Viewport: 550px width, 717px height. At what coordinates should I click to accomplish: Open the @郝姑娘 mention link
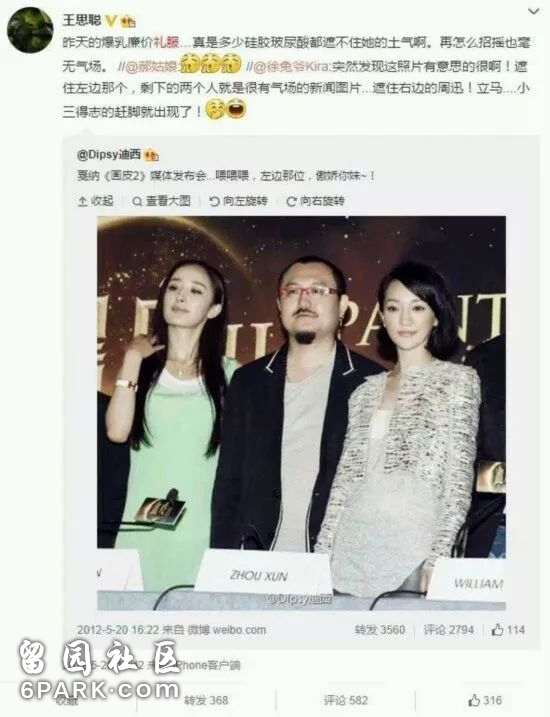[151, 67]
